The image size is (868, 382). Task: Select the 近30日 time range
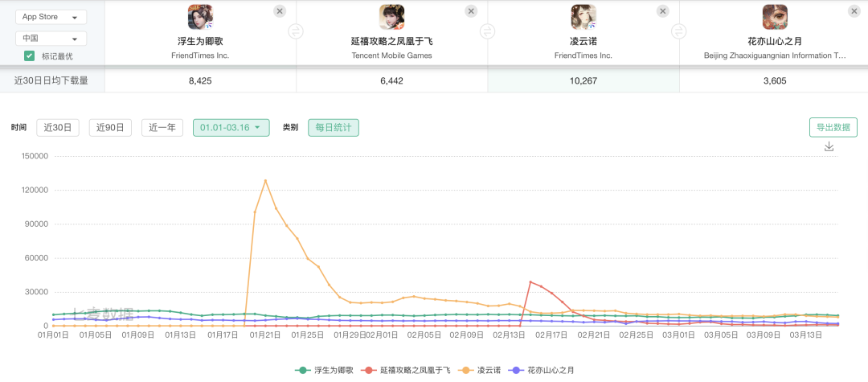pyautogui.click(x=58, y=127)
